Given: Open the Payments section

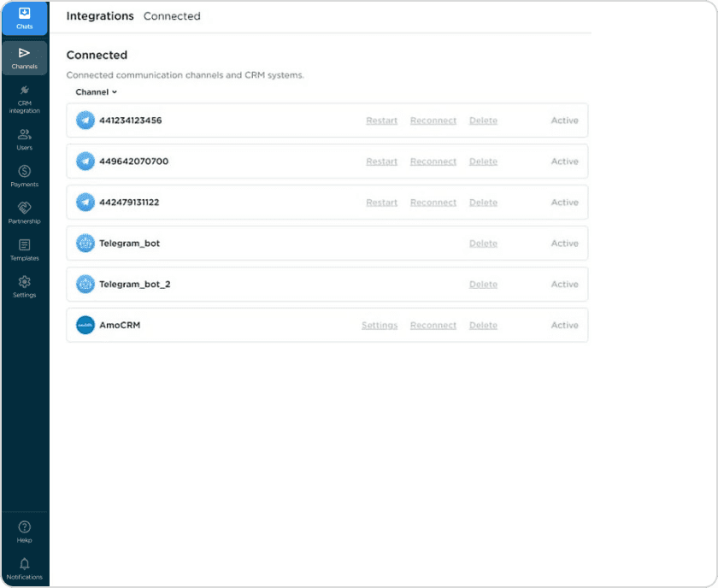Looking at the screenshot, I should [x=24, y=173].
